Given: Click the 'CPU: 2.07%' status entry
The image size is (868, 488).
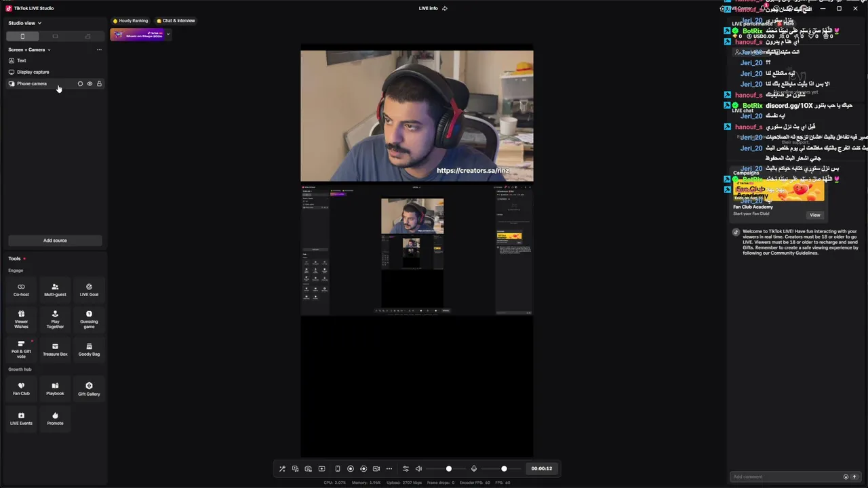Looking at the screenshot, I should coord(335,483).
